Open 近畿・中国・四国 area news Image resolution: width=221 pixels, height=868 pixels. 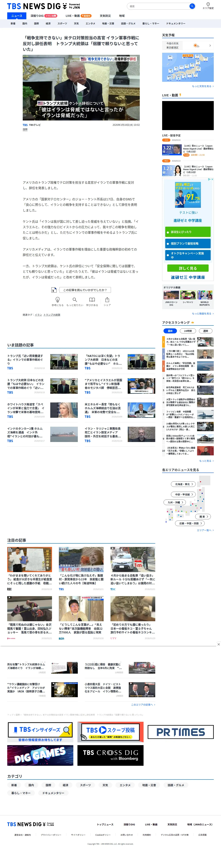(x=190, y=523)
